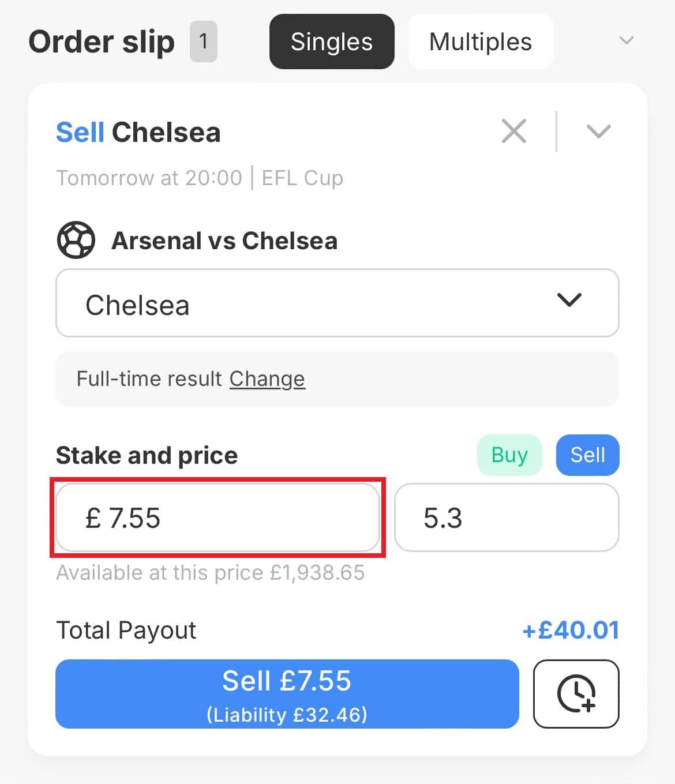Open the Chelsea selection dropdown
This screenshot has width=675, height=784.
[337, 303]
